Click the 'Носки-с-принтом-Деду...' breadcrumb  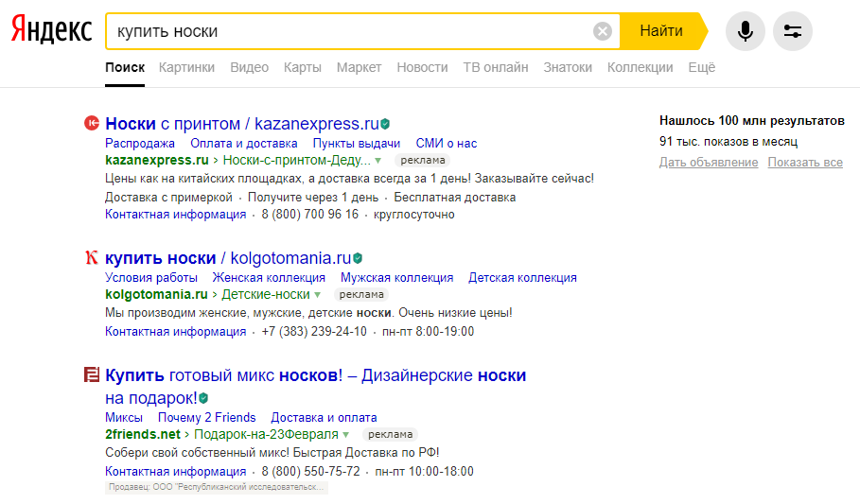coord(297,160)
